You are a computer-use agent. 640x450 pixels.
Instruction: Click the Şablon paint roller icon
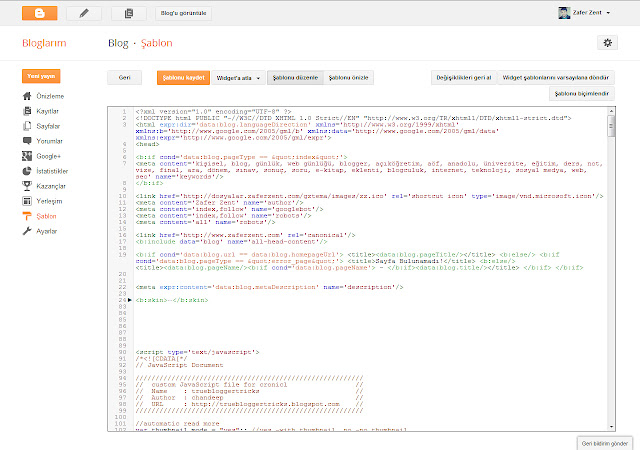click(27, 216)
